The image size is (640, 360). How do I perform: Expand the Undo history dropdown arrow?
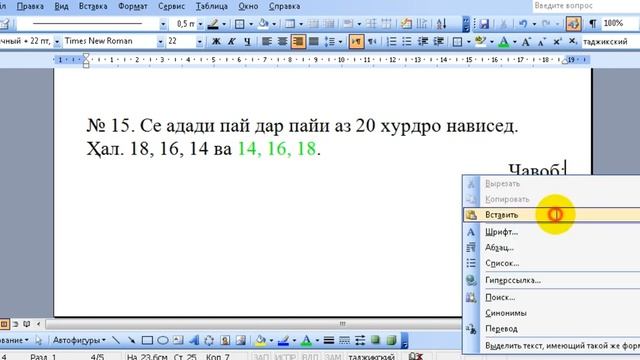(x=534, y=24)
